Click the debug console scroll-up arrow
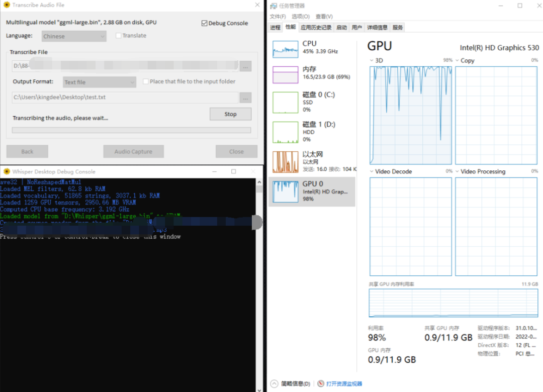The image size is (543, 392). (259, 182)
